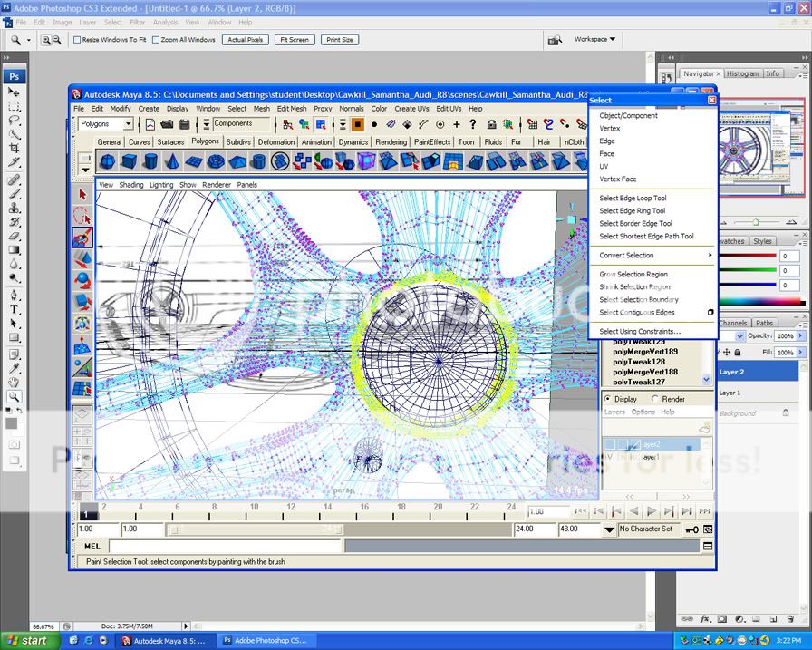Image resolution: width=812 pixels, height=650 pixels.
Task: Open the Polygons menu set dropdown
Action: pyautogui.click(x=128, y=124)
